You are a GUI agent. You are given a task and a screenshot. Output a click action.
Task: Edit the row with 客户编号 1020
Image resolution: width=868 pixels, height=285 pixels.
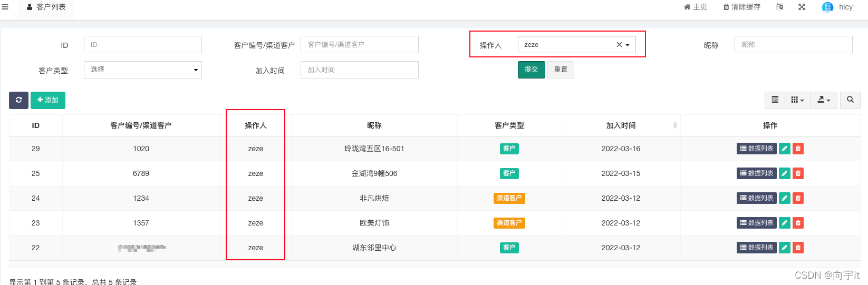[x=785, y=149]
